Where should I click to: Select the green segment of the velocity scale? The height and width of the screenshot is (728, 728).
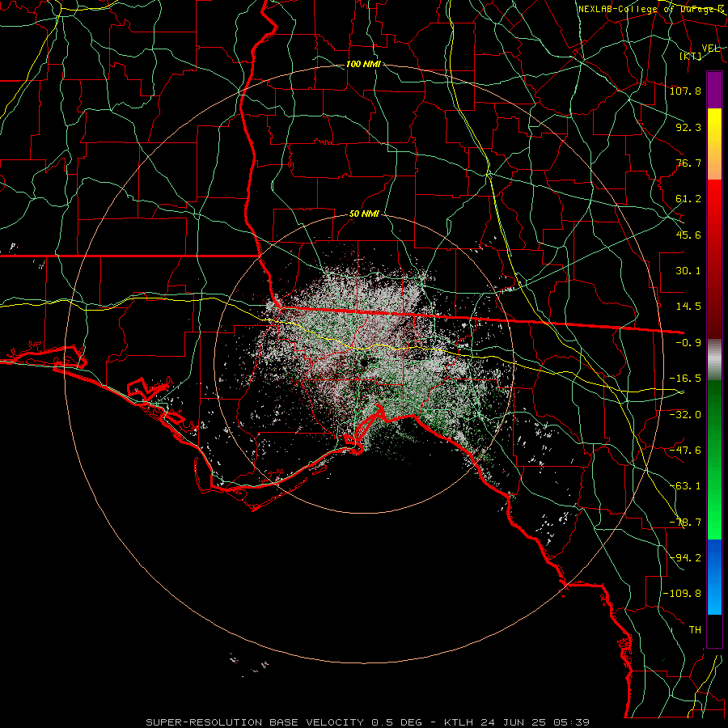(x=714, y=459)
